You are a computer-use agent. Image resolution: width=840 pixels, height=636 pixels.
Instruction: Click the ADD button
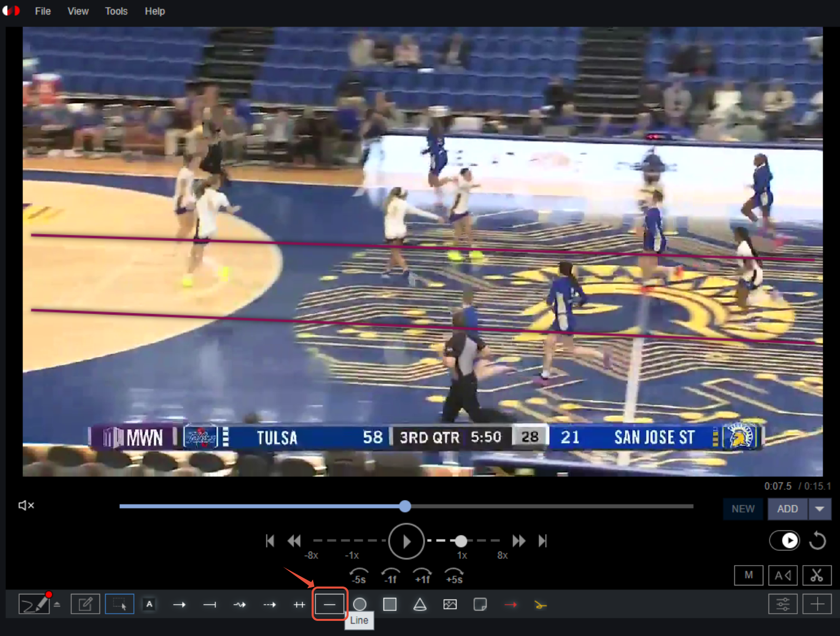(x=787, y=509)
